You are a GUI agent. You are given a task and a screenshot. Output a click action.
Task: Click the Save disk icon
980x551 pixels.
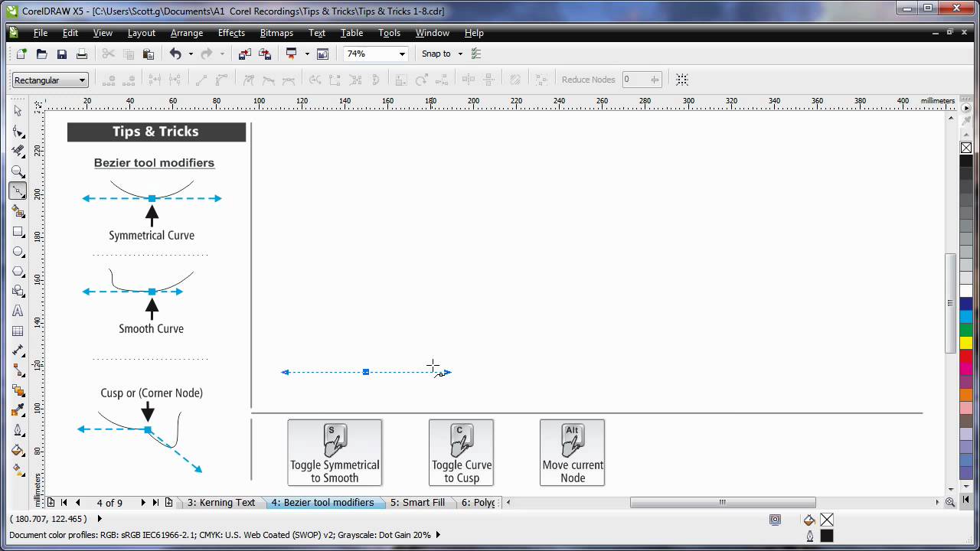pyautogui.click(x=61, y=54)
